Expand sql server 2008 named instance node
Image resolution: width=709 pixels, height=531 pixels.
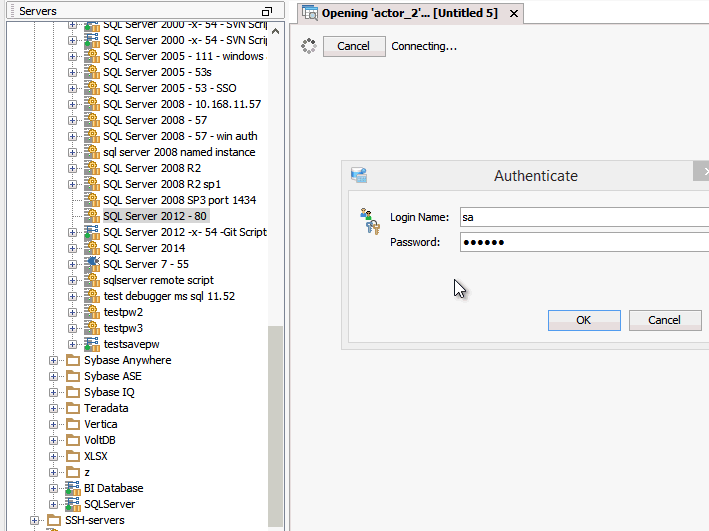(72, 152)
